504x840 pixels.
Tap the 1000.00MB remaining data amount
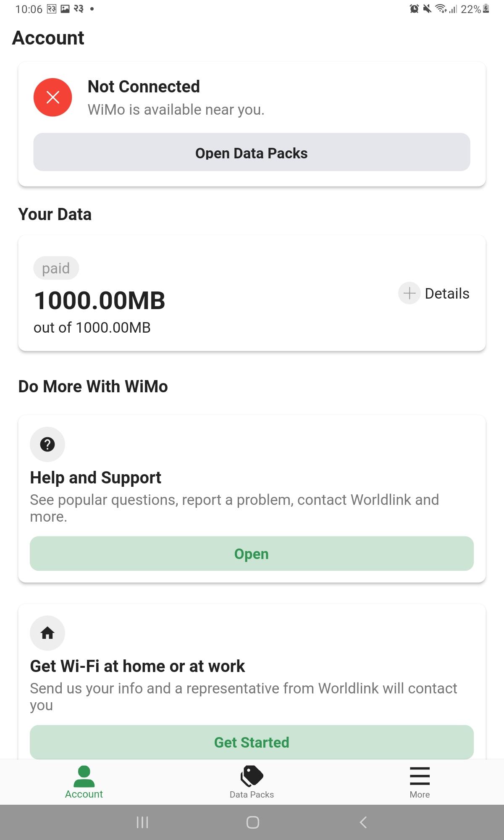pyautogui.click(x=100, y=301)
